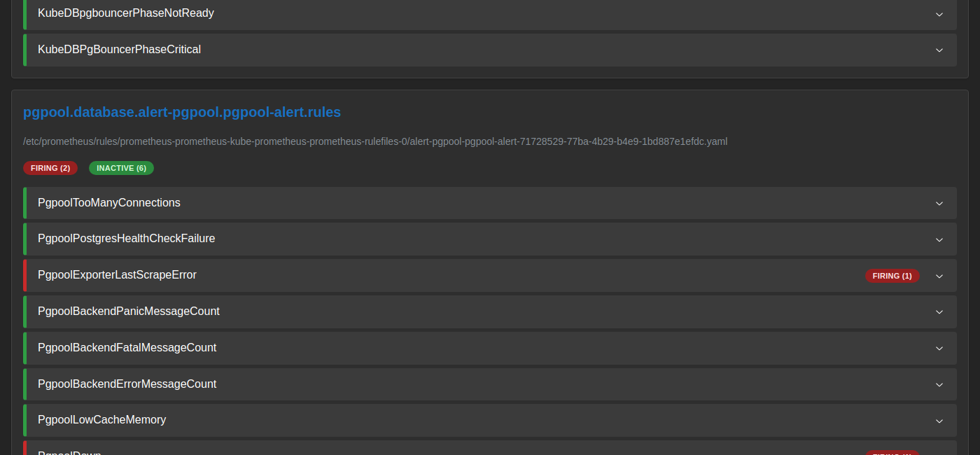Expand the PgpoolTooManyConnections chevron
Image resolution: width=980 pixels, height=455 pixels.
[939, 204]
